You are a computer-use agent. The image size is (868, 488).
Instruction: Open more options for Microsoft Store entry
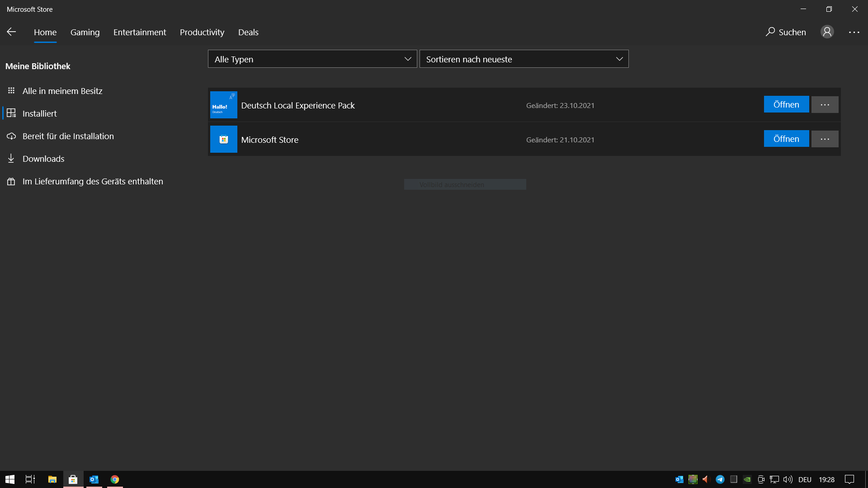click(x=825, y=139)
